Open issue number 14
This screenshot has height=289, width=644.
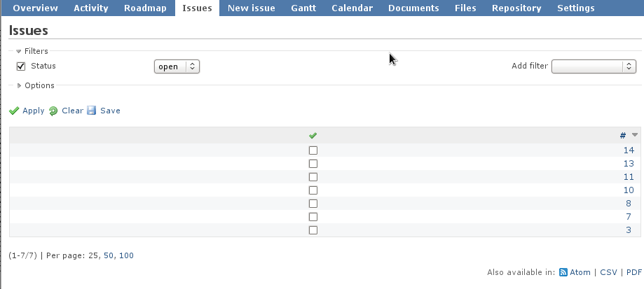click(629, 150)
